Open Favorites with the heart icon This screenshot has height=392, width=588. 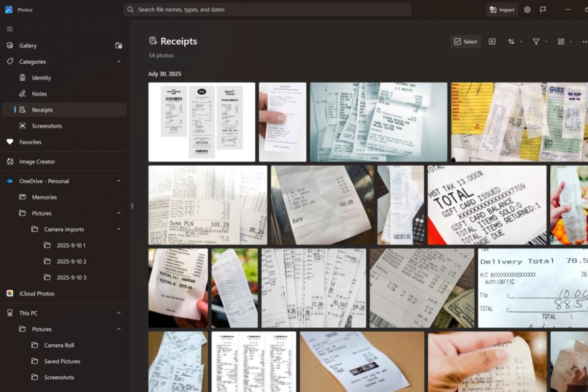(30, 142)
